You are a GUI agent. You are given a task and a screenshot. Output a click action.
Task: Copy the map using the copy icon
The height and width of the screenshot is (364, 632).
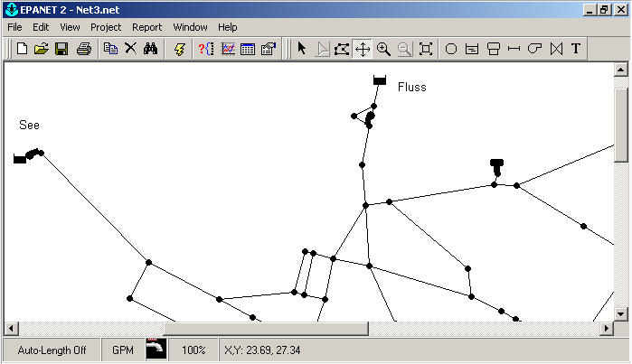coord(110,49)
